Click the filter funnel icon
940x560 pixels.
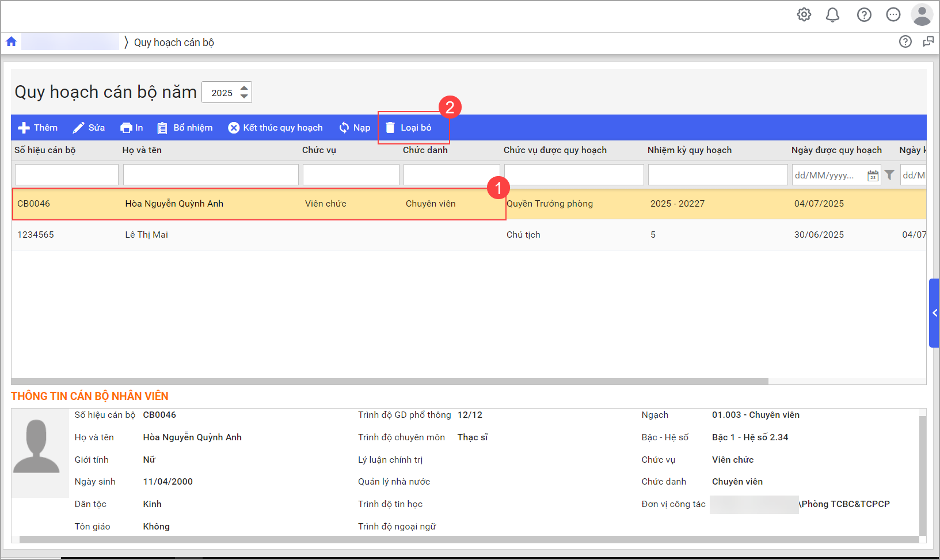889,175
